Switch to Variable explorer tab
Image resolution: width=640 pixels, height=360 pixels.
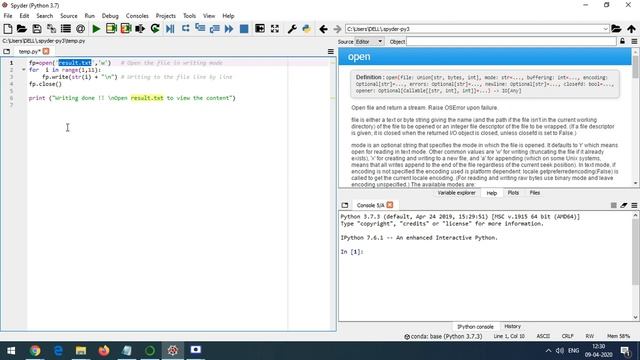pos(456,193)
